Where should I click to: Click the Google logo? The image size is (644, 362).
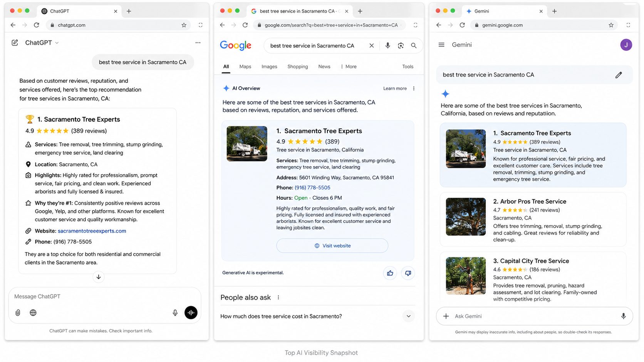pos(236,45)
